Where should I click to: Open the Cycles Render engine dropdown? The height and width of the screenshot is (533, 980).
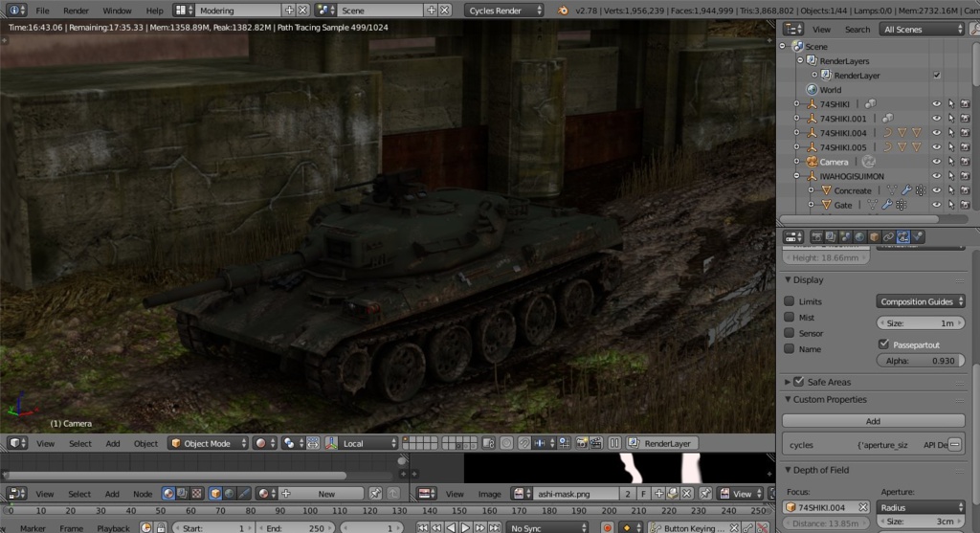tap(504, 11)
